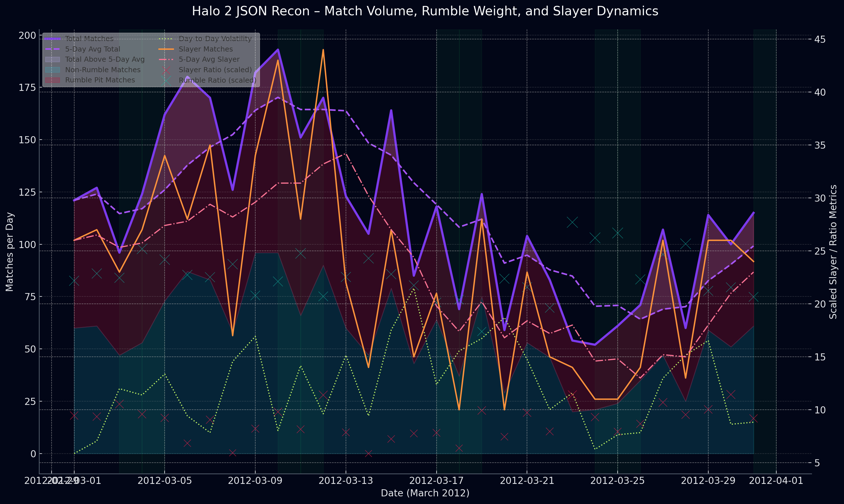This screenshot has height=504, width=844.
Task: Click the 2012-04-01 date tick label
Action: coord(776,481)
